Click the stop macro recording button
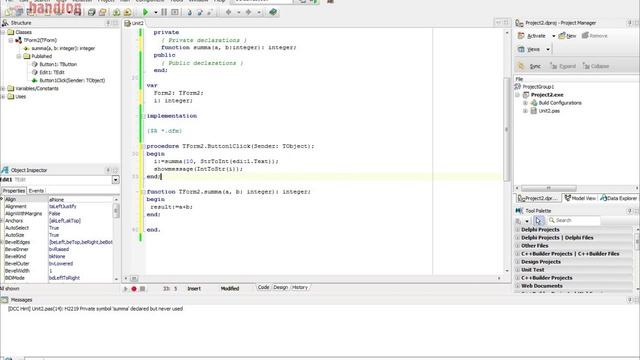This screenshot has width=640, height=360. pyautogui.click(x=142, y=289)
